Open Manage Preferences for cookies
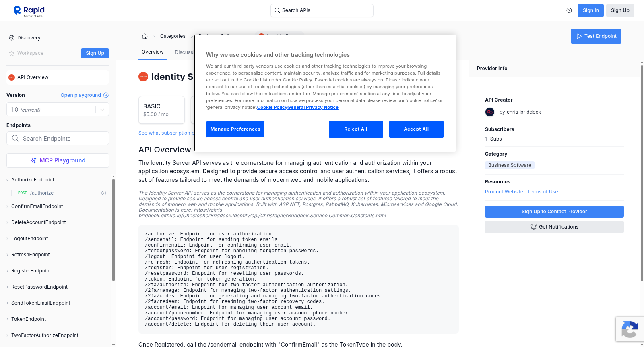Screen dimensions: 644x347 [235, 129]
